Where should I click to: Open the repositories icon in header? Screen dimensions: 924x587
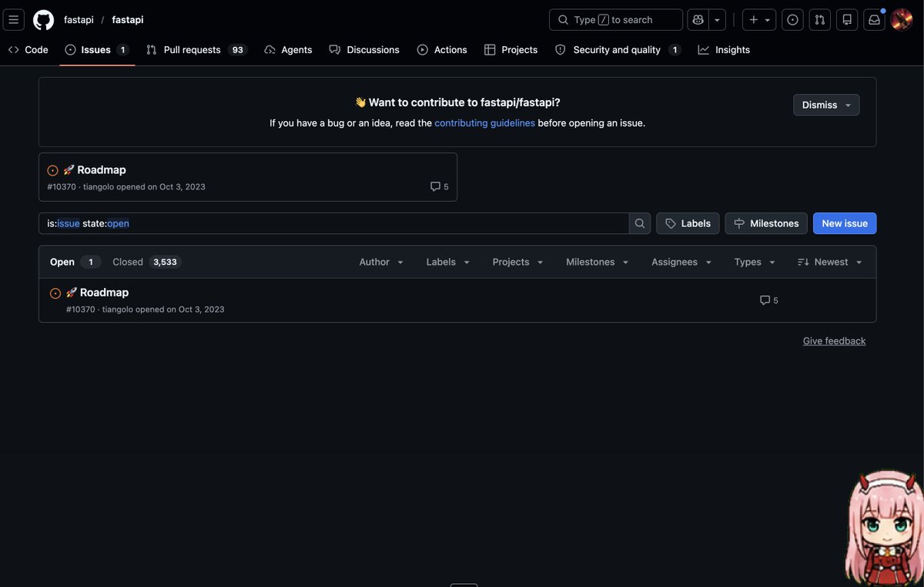tap(847, 20)
